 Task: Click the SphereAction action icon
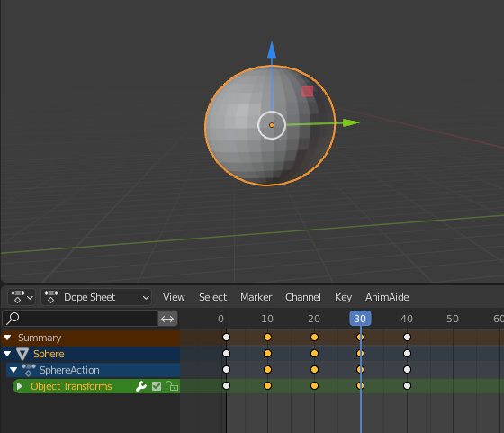pos(29,370)
